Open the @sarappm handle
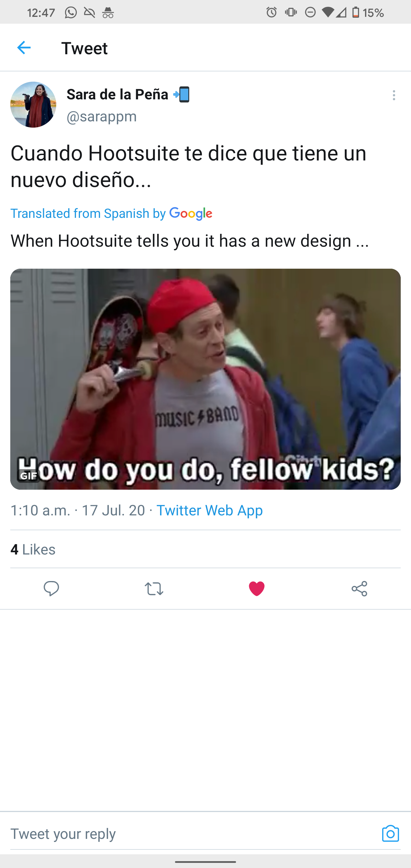This screenshot has height=868, width=411. (x=101, y=116)
